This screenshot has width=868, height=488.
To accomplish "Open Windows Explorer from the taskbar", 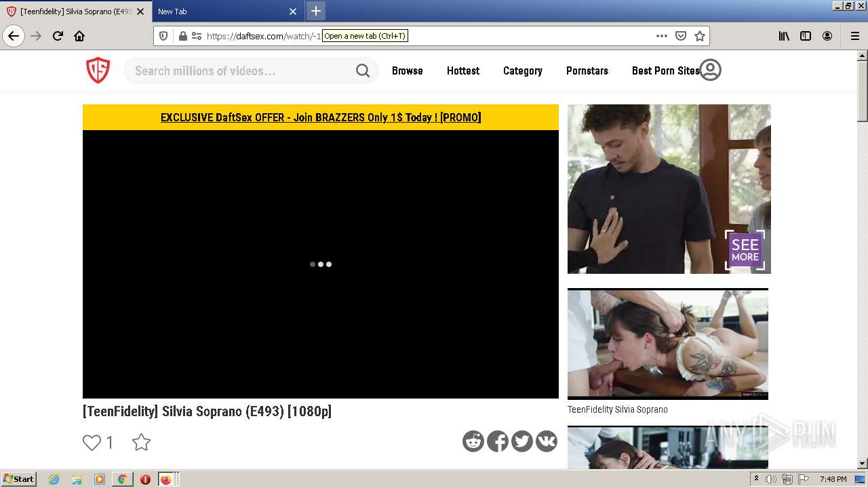I will coord(77,479).
